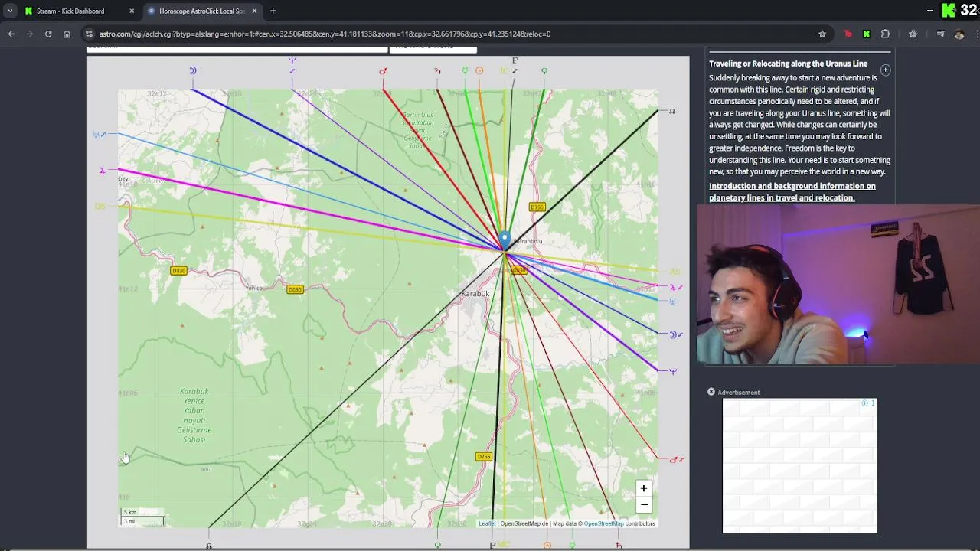The height and width of the screenshot is (551, 980).
Task: Close the Advertisement with its X icon
Action: 711,392
